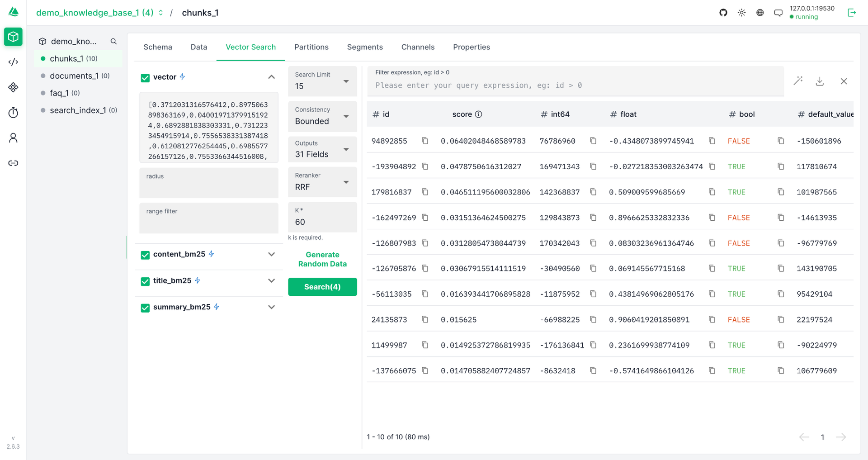The height and width of the screenshot is (460, 868).
Task: Open the API code view from the sidebar
Action: click(13, 62)
